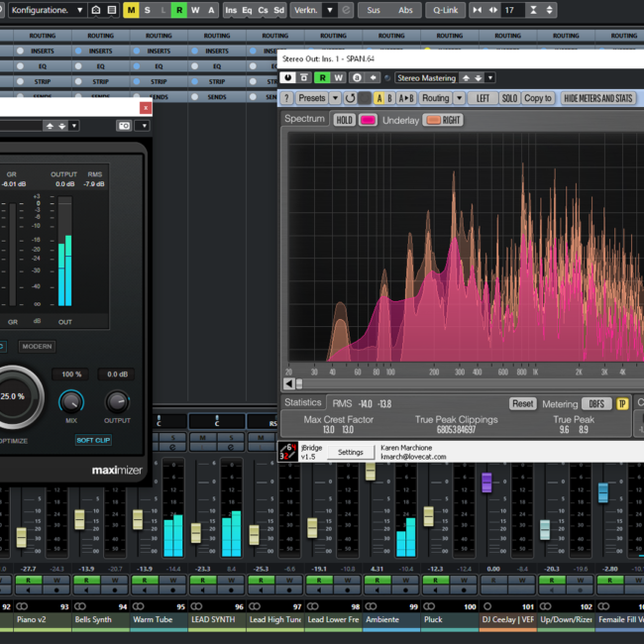644x644 pixels.
Task: Load previous SPAN preset with up arrow
Action: coord(467,77)
